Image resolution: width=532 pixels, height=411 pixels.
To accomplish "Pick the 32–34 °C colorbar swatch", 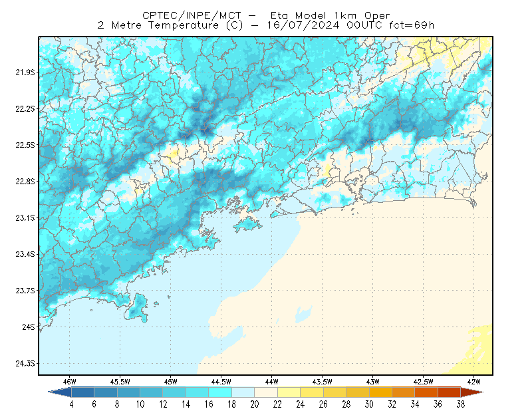I will (404, 392).
